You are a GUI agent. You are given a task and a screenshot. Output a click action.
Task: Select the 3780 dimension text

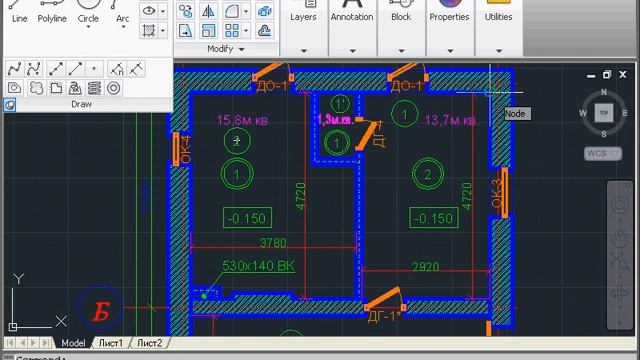point(273,243)
